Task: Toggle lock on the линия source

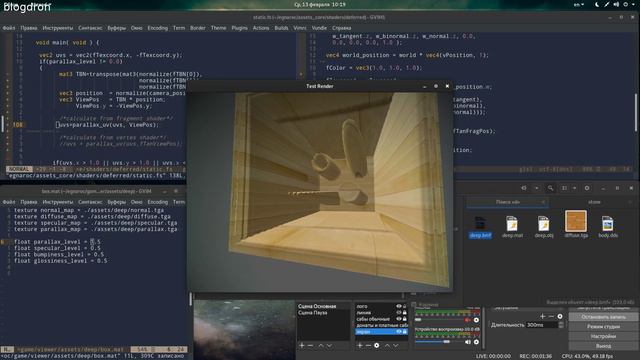Action: [x=404, y=313]
